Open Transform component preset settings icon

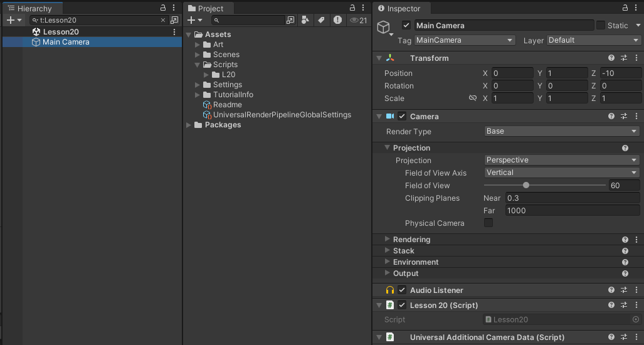click(x=624, y=58)
